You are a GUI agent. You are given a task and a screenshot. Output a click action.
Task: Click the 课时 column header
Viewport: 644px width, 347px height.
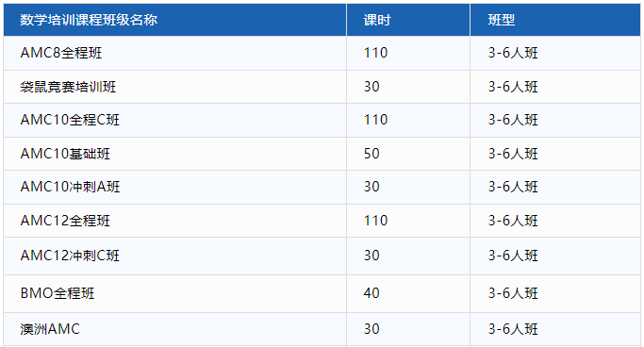376,20
